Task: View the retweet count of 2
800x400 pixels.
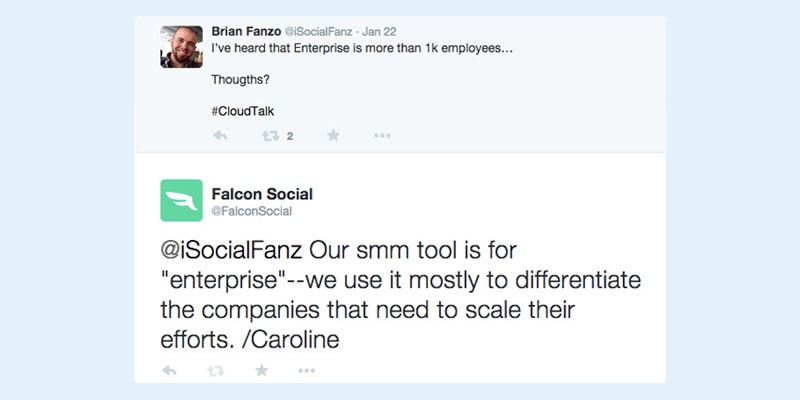Action: [x=290, y=136]
